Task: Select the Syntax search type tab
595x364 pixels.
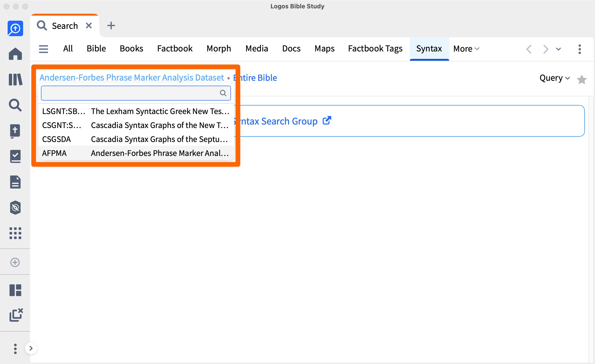Action: (429, 49)
